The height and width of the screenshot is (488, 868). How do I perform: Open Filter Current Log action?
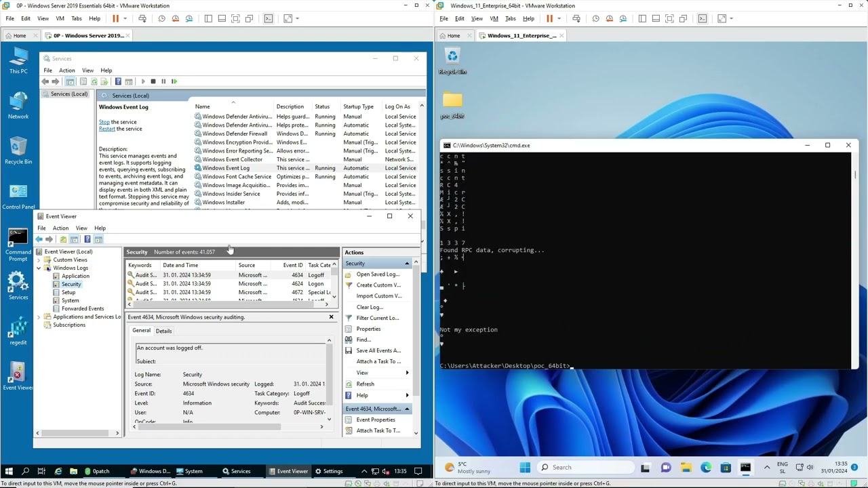click(x=377, y=318)
